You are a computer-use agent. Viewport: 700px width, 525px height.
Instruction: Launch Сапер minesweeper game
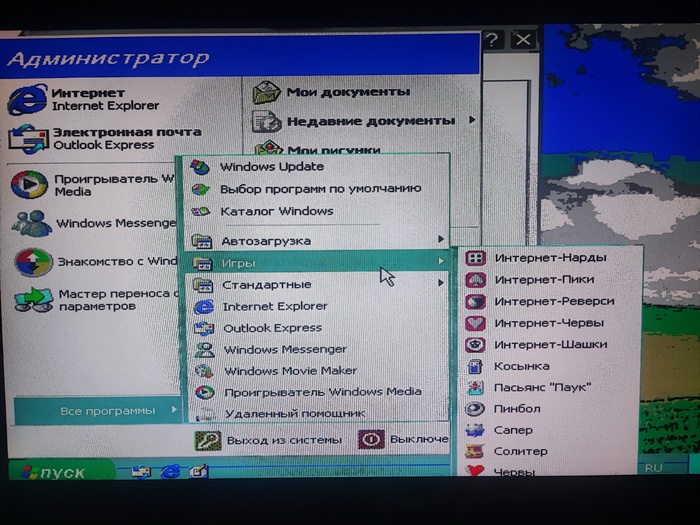[x=514, y=430]
